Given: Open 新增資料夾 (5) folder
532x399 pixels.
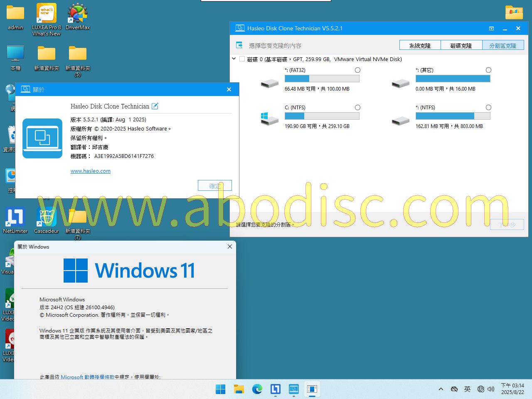Looking at the screenshot, I should [78, 61].
